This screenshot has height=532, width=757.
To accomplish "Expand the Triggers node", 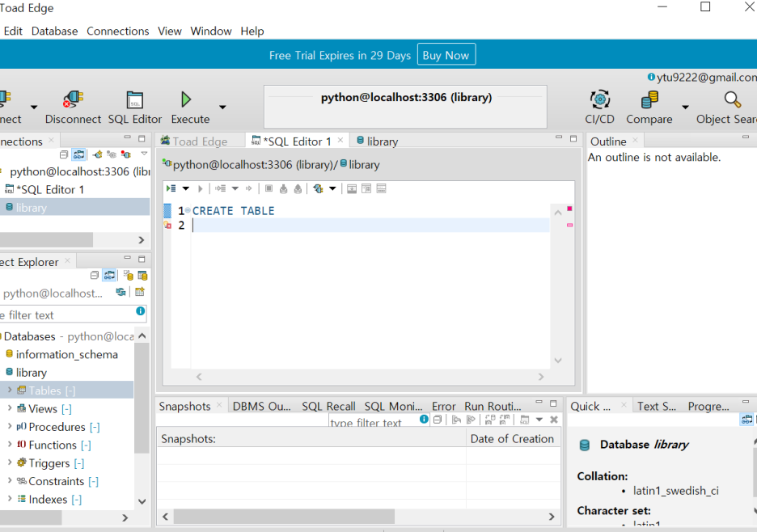I will click(9, 462).
